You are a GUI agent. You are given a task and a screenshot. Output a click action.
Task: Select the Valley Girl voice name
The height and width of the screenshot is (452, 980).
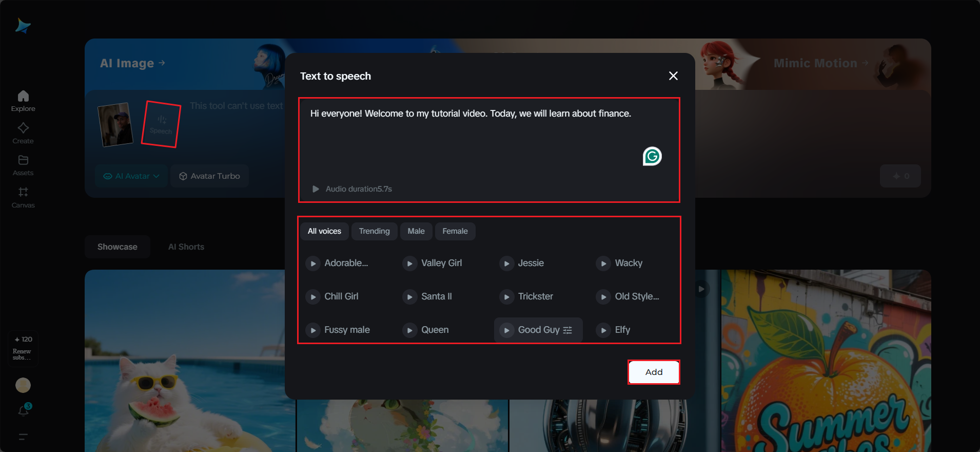[x=442, y=263]
